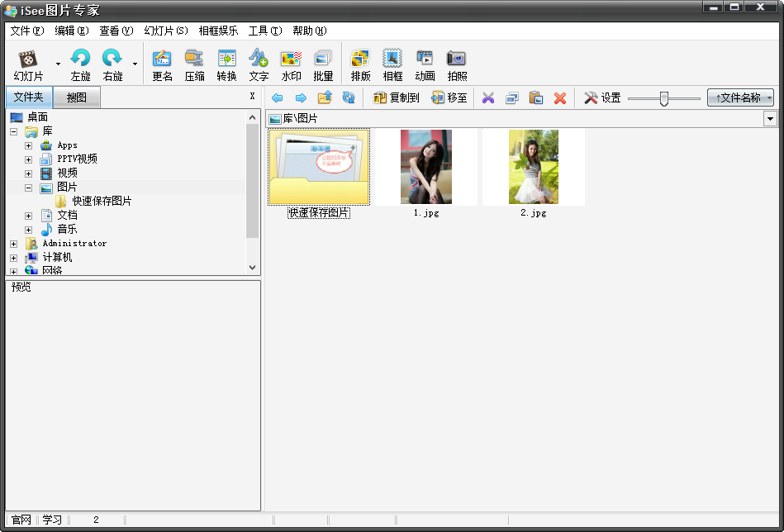Open the 编辑(E) menu
This screenshot has height=532, width=784.
click(x=72, y=31)
